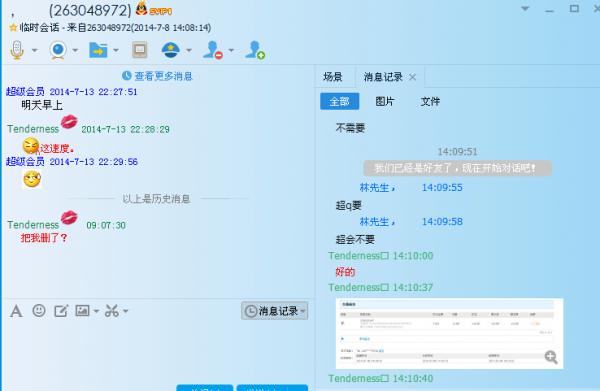
Task: Expand screenshot tool dropdown arrow
Action: click(126, 311)
